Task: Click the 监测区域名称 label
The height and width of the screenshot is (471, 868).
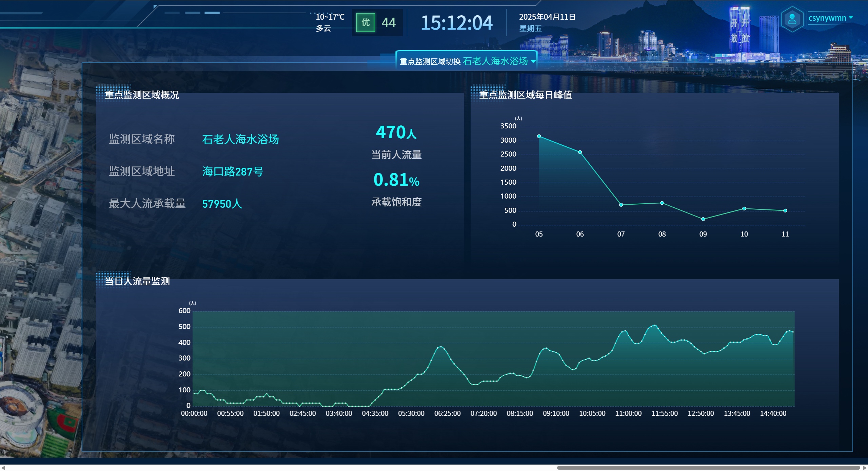Action: (x=142, y=139)
